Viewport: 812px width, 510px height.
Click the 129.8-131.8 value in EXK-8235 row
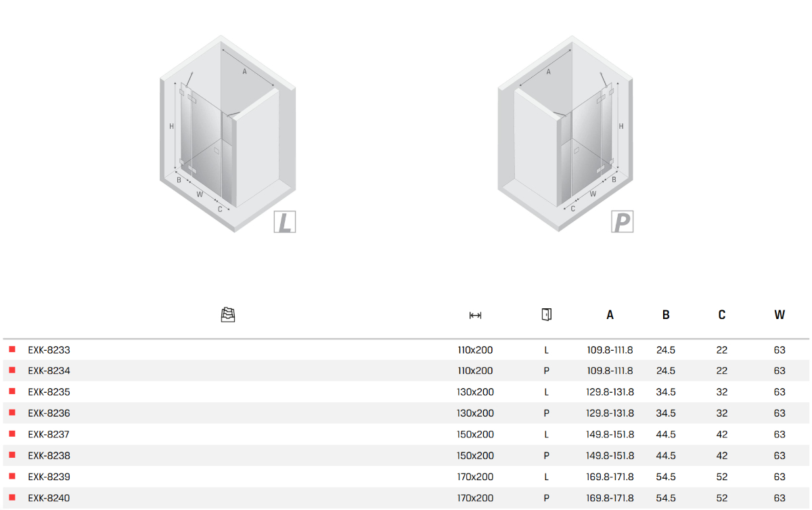610,391
